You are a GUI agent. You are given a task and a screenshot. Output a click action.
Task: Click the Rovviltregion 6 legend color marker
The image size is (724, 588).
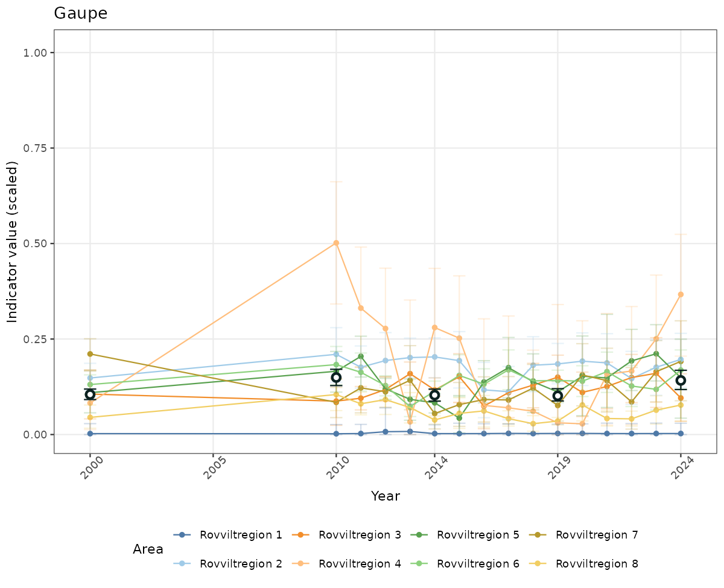tap(419, 564)
